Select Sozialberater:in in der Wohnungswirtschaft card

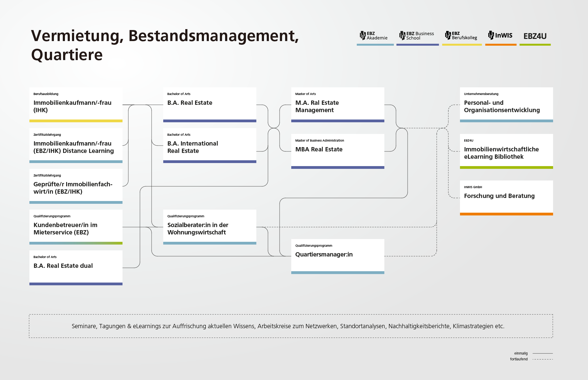(x=210, y=227)
